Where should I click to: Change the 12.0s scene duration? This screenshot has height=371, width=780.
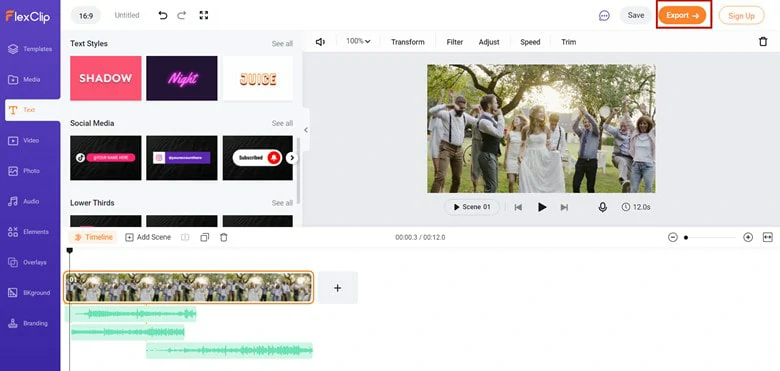point(636,207)
